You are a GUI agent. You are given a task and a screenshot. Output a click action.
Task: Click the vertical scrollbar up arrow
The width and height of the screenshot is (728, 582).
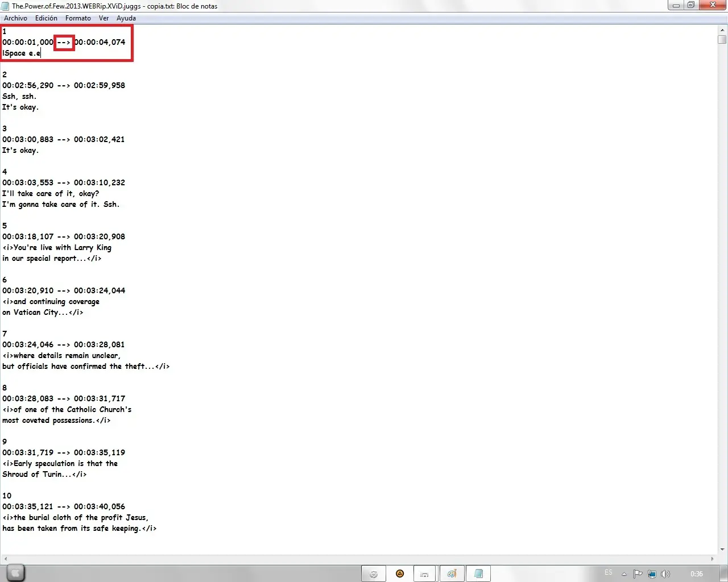tap(722, 30)
